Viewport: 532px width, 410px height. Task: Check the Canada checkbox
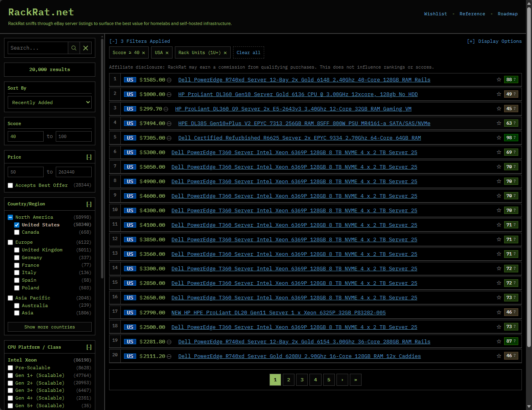point(17,232)
